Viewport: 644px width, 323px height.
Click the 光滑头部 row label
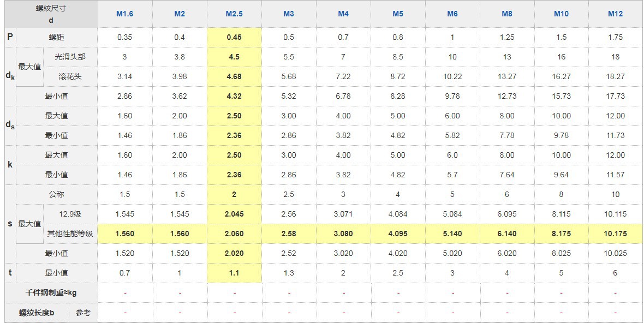point(70,57)
